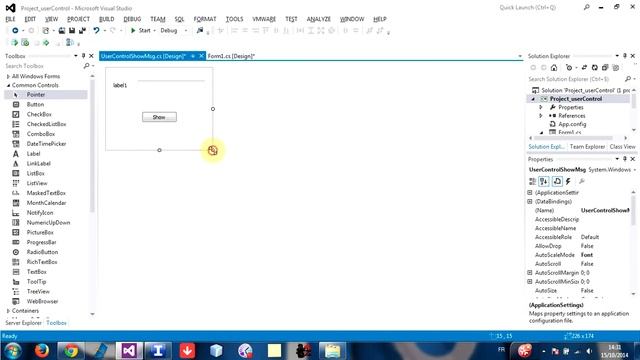Switch to Team Explorer tab
640x360 pixels.
click(x=587, y=147)
